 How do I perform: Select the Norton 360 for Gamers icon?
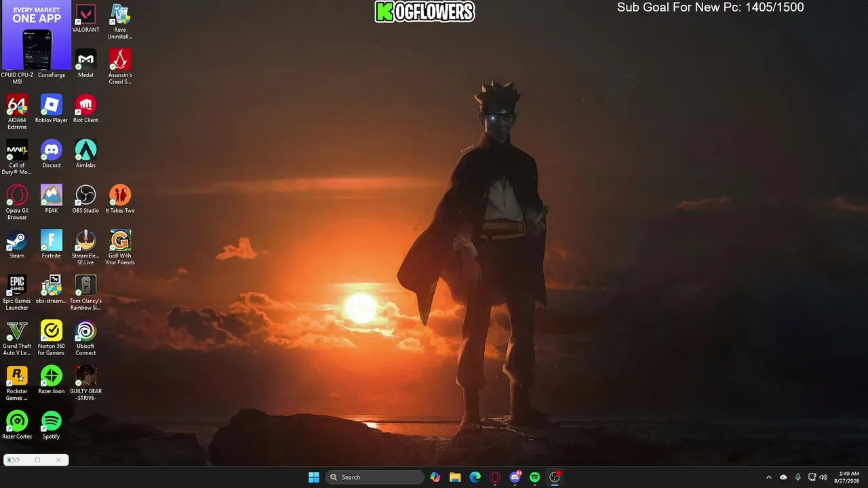52,338
